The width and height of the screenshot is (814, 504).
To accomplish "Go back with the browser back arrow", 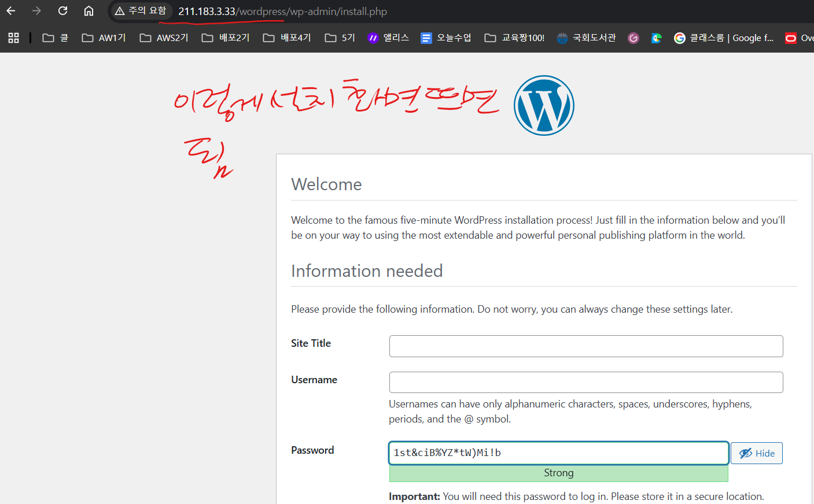I will [11, 11].
